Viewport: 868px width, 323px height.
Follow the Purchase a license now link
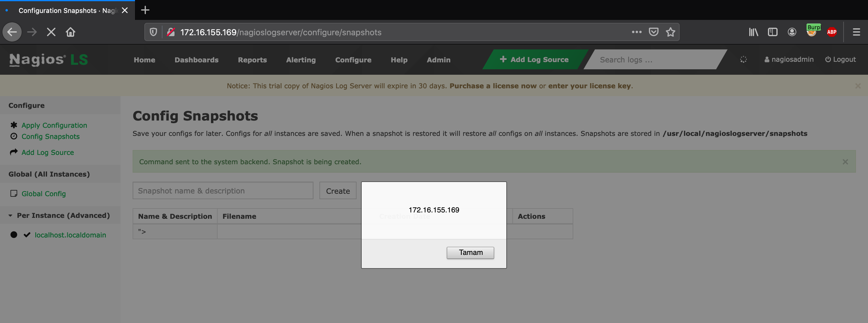(493, 86)
